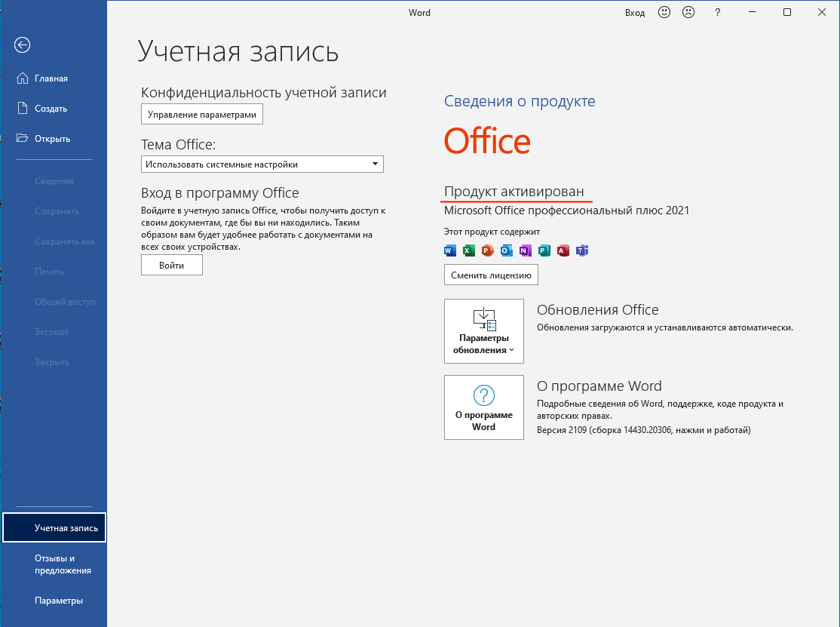
Task: Click Сменить лицензию button
Action: tap(491, 275)
